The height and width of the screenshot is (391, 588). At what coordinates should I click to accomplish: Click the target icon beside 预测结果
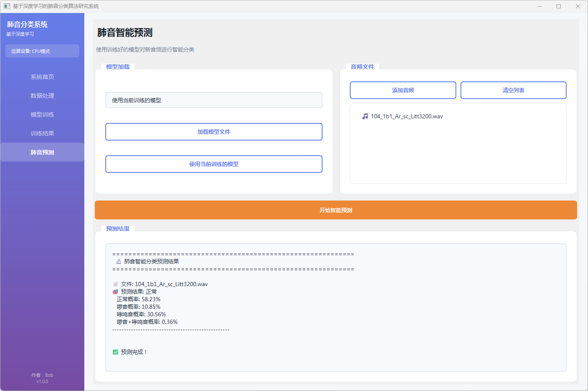click(x=115, y=292)
